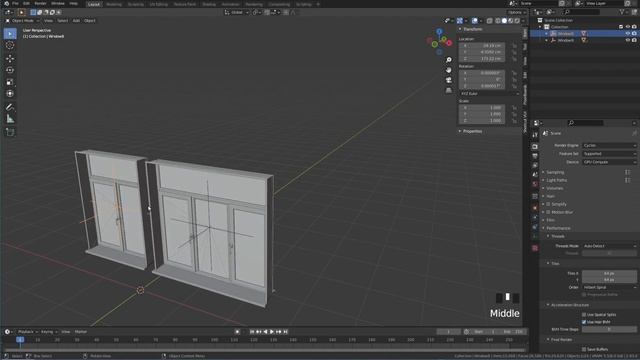Open the Feature Set dropdown
This screenshot has height=360, width=640.
609,154
